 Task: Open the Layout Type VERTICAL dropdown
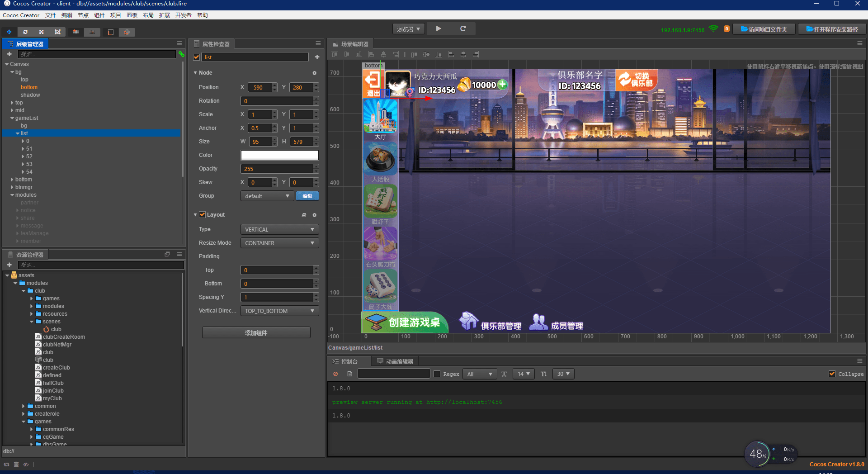279,229
